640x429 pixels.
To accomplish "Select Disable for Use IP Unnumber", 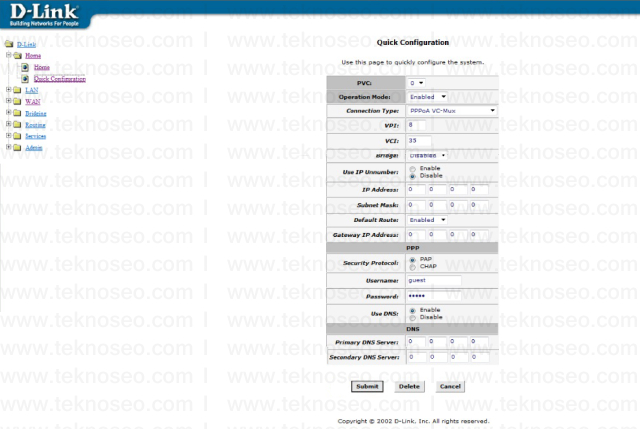I will point(413,176).
